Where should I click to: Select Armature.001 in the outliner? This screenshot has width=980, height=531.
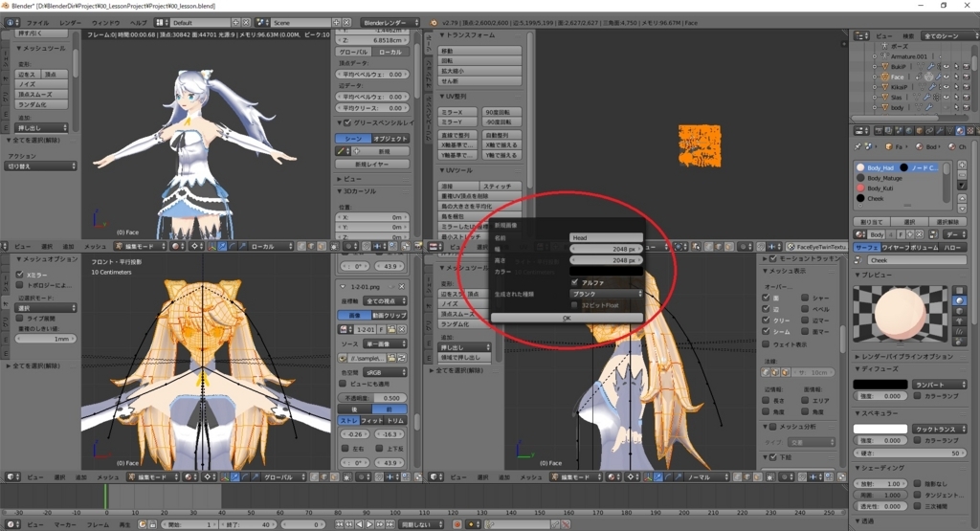coord(909,56)
